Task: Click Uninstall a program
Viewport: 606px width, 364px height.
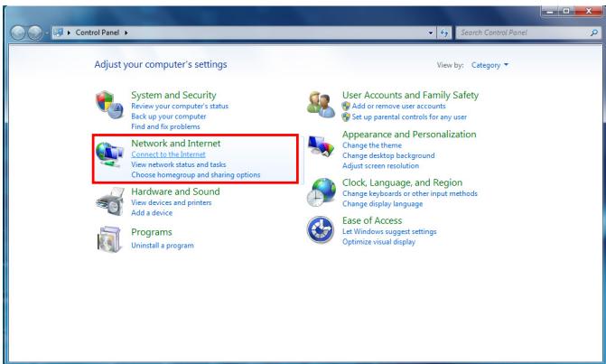Action: click(x=163, y=246)
